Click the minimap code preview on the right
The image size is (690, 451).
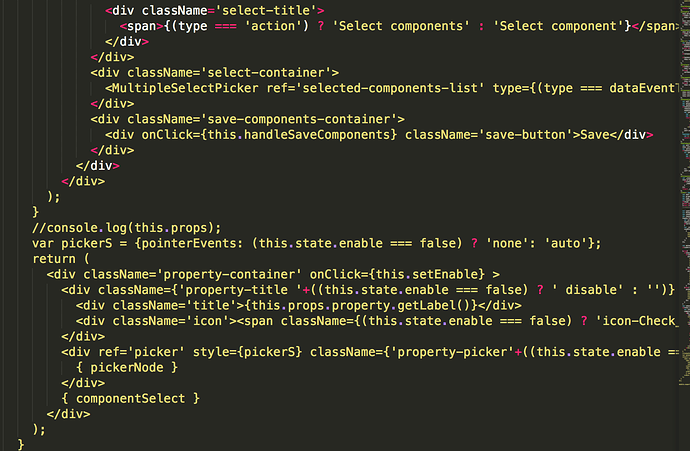[x=684, y=194]
